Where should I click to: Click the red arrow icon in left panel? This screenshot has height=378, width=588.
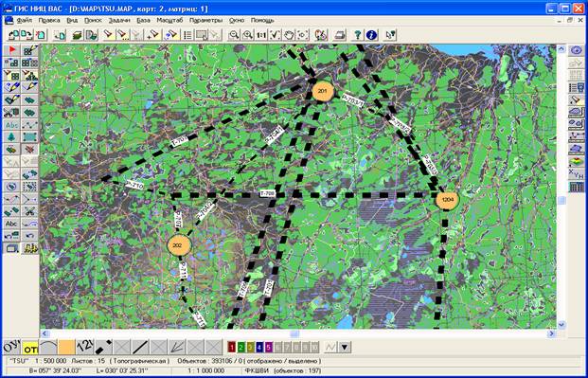click(x=12, y=50)
